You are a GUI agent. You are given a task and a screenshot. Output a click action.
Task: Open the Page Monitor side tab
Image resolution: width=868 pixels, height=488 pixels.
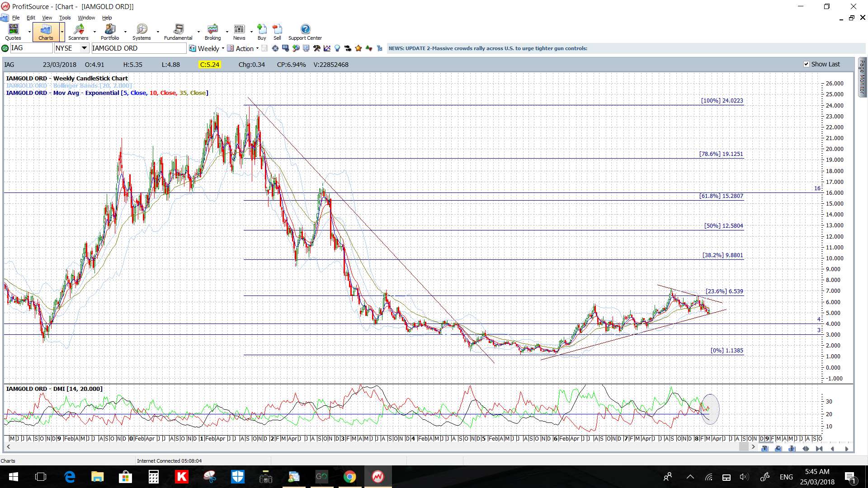862,77
